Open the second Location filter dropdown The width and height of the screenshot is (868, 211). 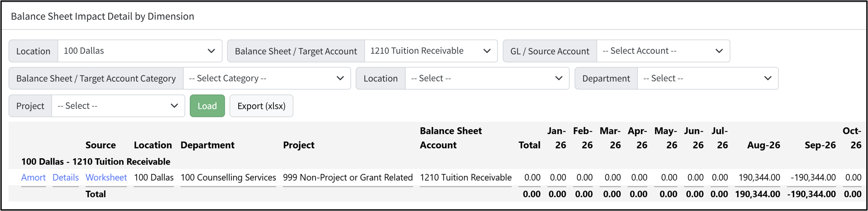point(487,78)
